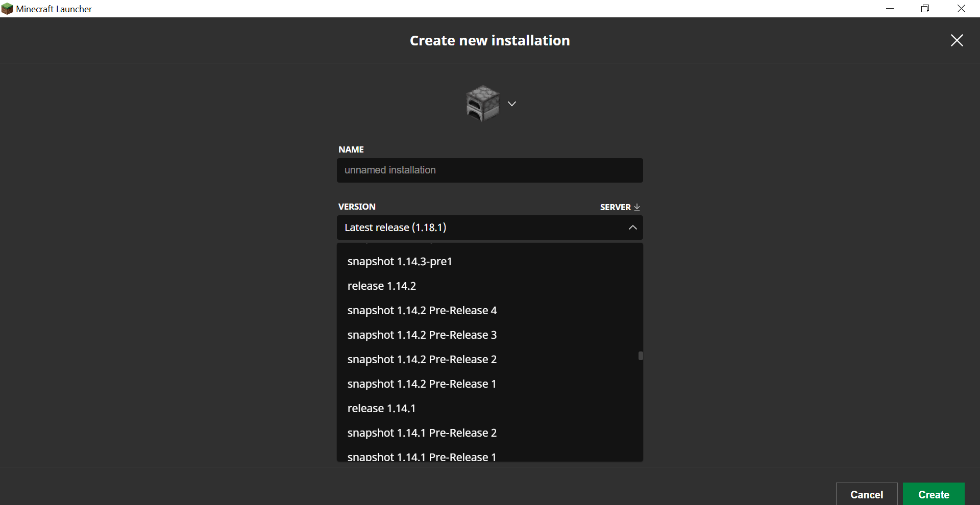Choose snapshot 1.14.2 Pre-Release 3
This screenshot has height=505, width=980.
pyautogui.click(x=422, y=335)
